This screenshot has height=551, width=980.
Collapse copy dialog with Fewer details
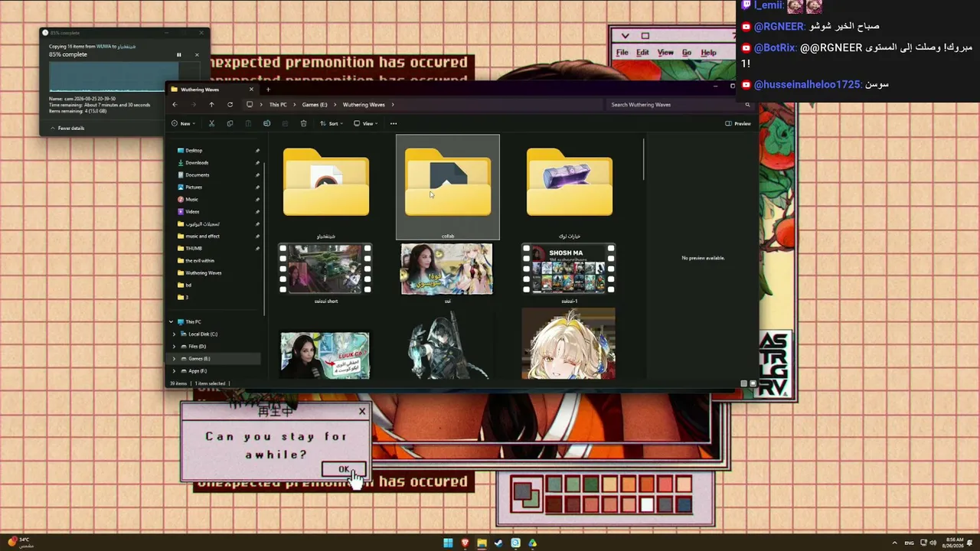tap(67, 129)
